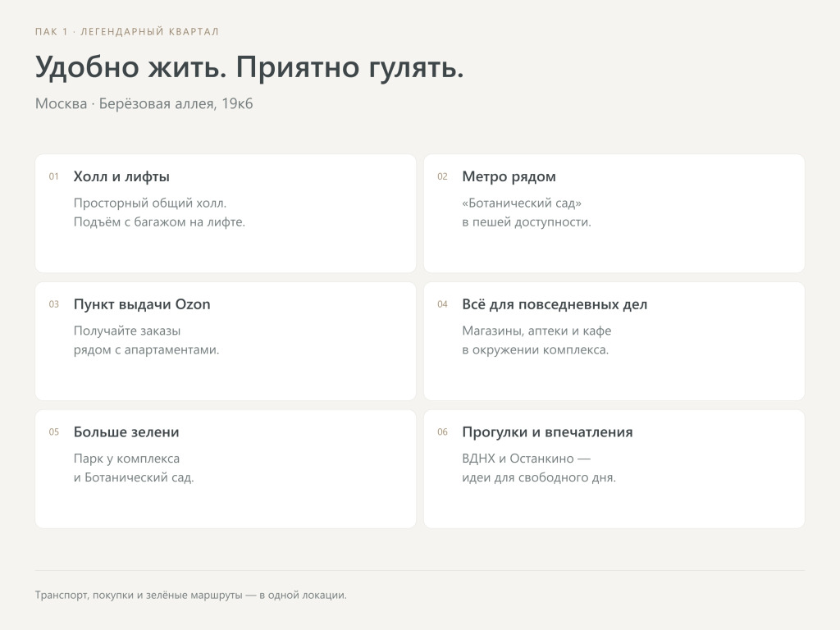The width and height of the screenshot is (840, 630).
Task: Click the text 'и Ботанический сад.'
Action: 134,477
